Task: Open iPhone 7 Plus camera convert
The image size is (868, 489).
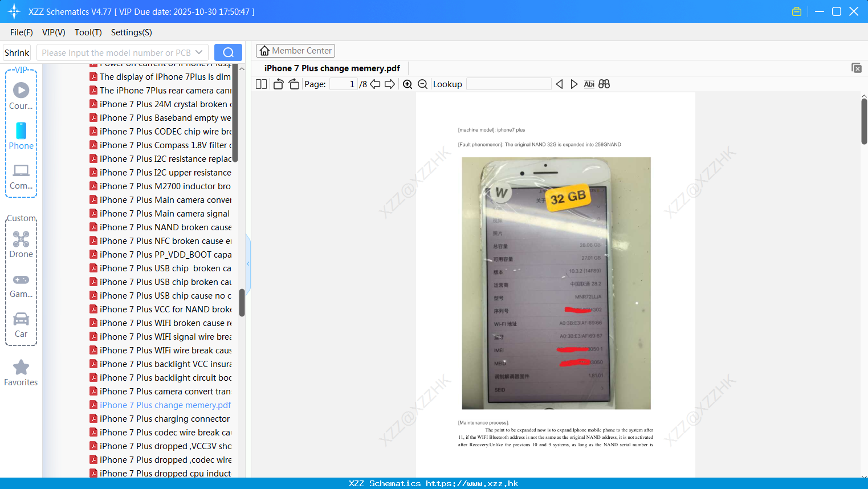Action: [160, 392]
